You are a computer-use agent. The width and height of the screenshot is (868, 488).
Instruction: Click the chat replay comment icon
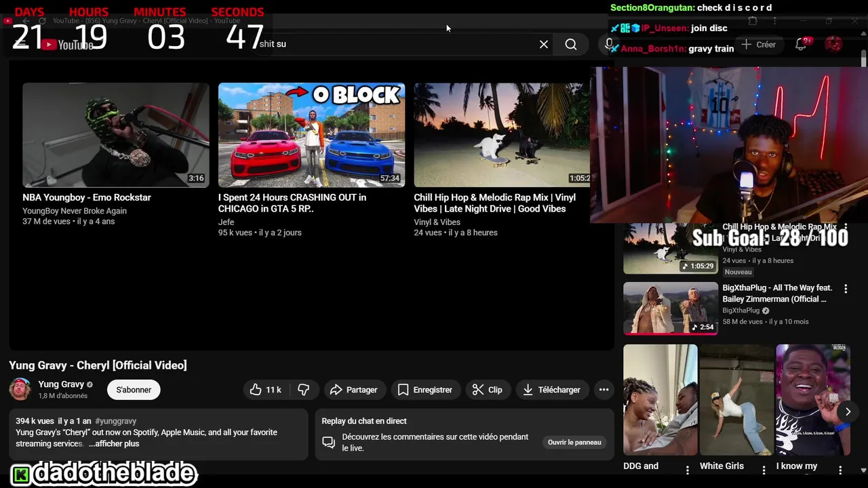(329, 443)
